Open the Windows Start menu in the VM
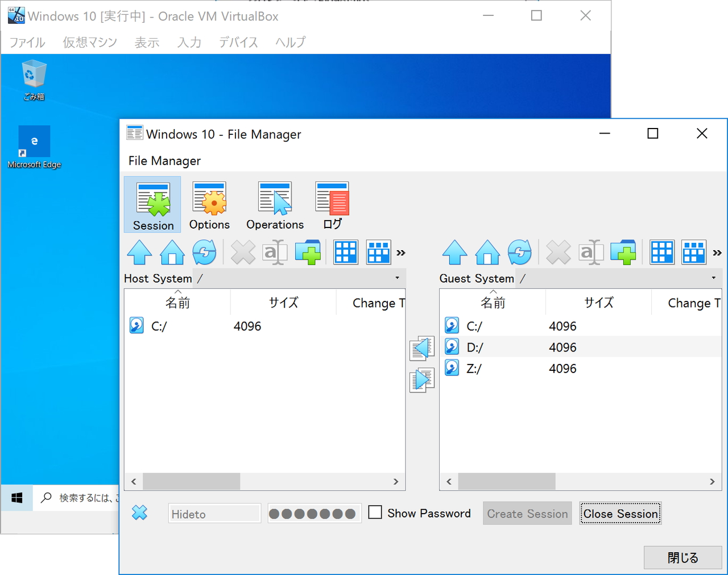This screenshot has height=575, width=728. 17,498
